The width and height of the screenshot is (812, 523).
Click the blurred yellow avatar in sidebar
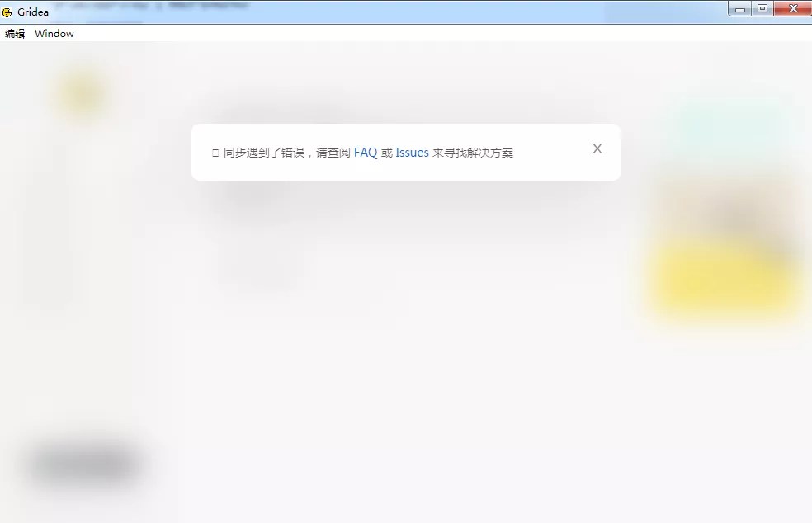(82, 93)
